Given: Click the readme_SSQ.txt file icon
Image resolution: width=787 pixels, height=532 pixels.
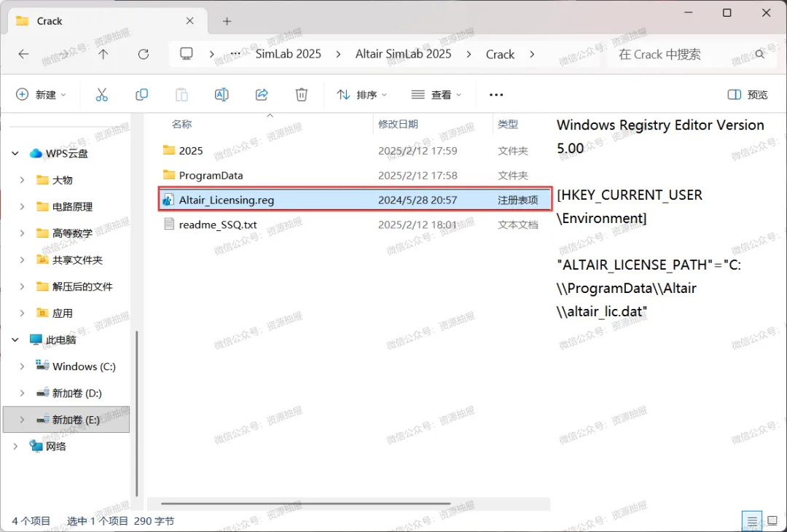Looking at the screenshot, I should pos(169,224).
